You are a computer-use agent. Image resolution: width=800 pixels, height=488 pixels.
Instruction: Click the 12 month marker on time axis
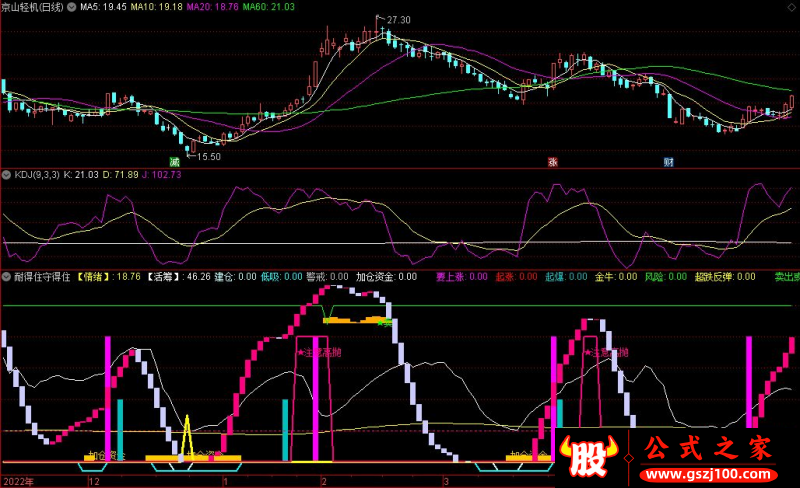pos(94,482)
